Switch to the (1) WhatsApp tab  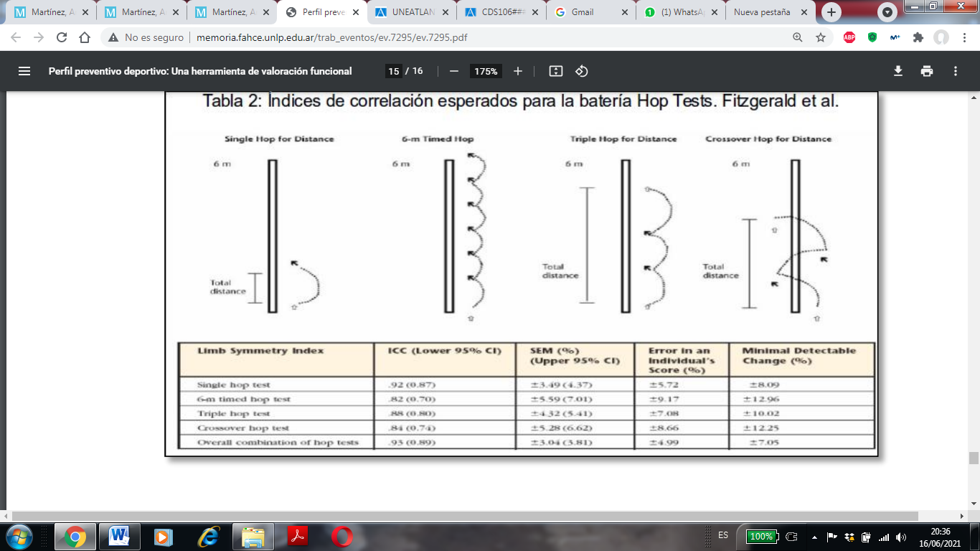(x=682, y=12)
